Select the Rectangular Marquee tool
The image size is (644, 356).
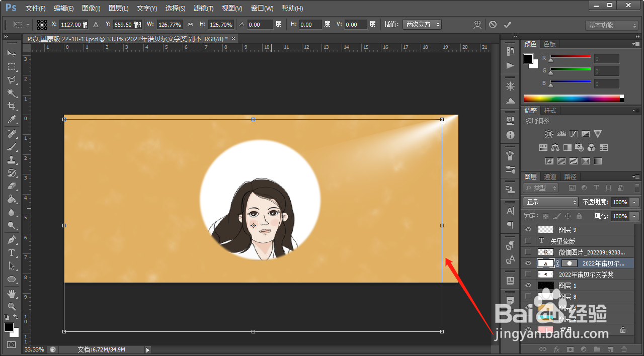(12, 67)
